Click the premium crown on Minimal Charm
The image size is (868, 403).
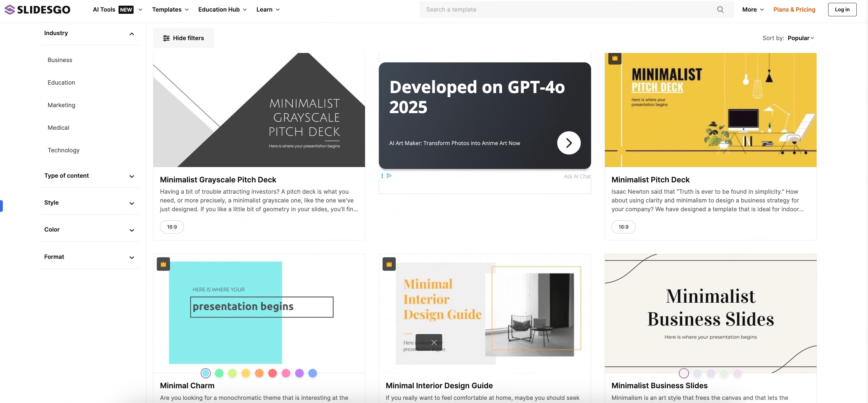coord(163,264)
